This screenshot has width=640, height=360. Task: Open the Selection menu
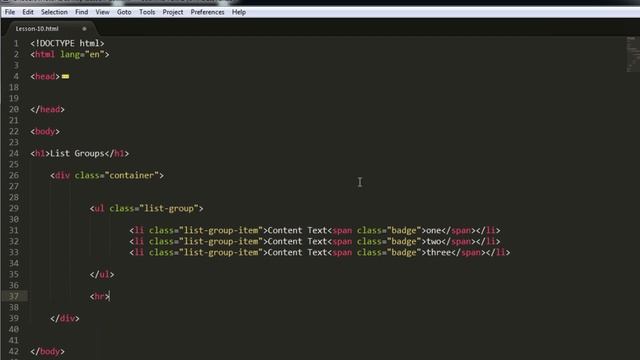(x=54, y=12)
